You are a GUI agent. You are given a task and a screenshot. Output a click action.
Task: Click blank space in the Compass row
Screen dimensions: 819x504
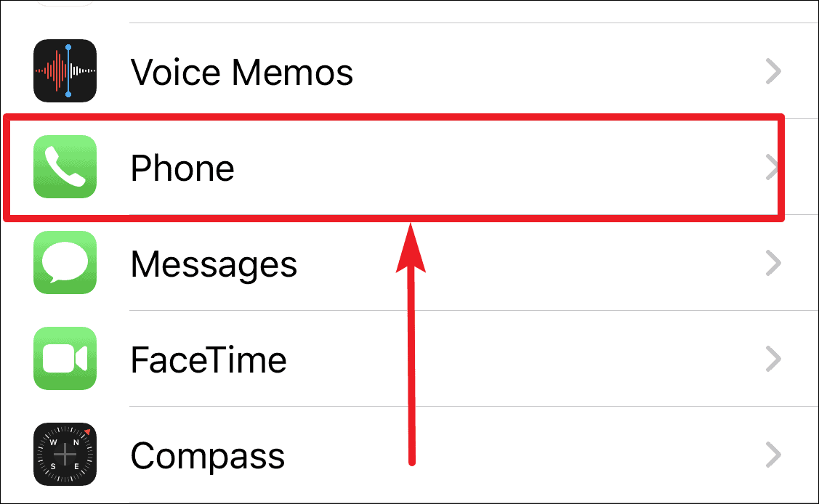(x=575, y=455)
